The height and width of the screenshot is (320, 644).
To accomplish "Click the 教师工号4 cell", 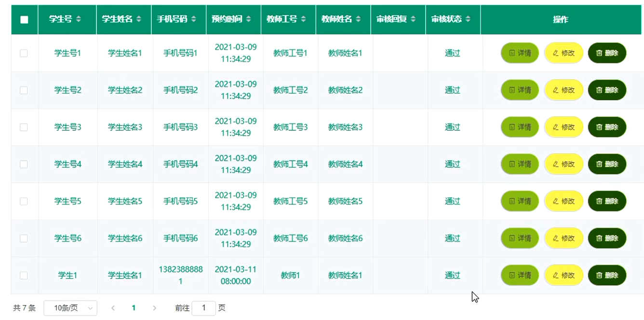I will click(x=290, y=164).
